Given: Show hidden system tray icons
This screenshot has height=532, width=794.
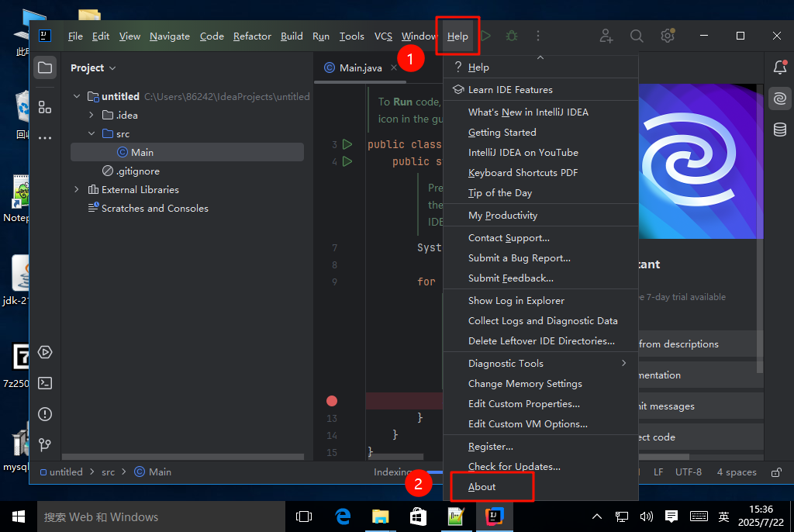Looking at the screenshot, I should (597, 516).
